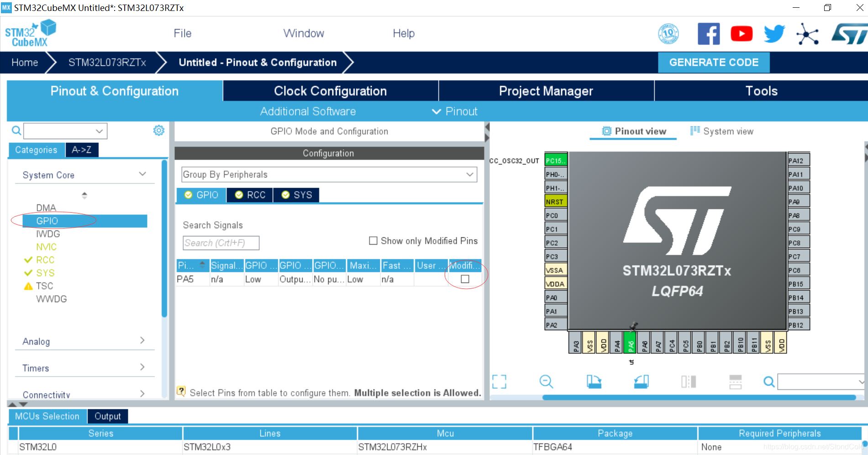868x455 pixels.
Task: Open the Group By Peripherals dropdown
Action: pos(329,174)
